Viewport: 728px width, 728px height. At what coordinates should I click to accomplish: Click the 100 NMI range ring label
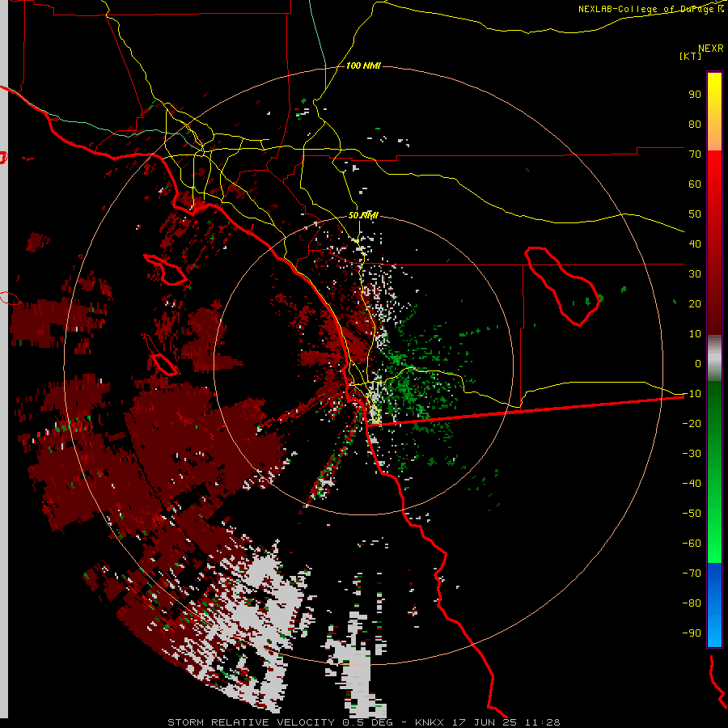click(363, 66)
